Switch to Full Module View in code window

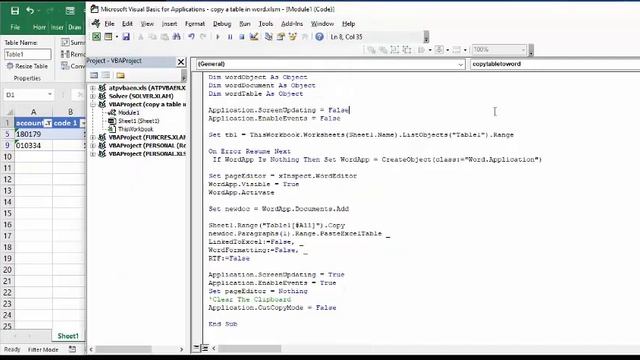[x=204, y=348]
